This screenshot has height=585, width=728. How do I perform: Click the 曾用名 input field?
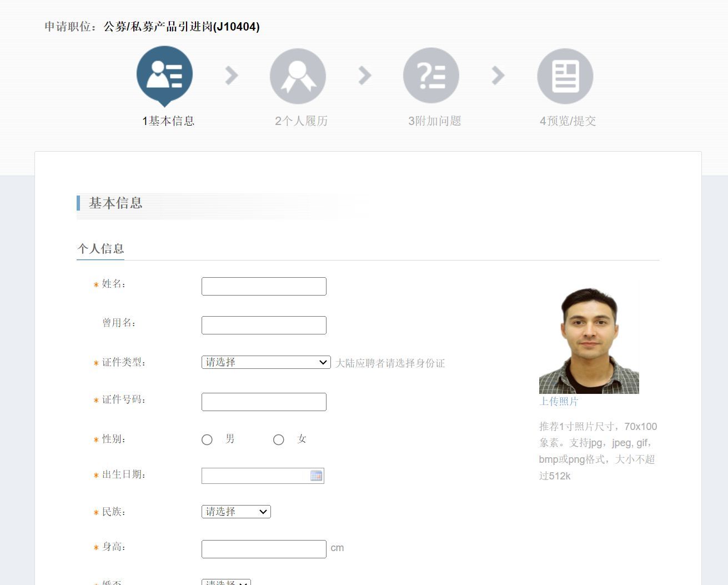pos(264,325)
